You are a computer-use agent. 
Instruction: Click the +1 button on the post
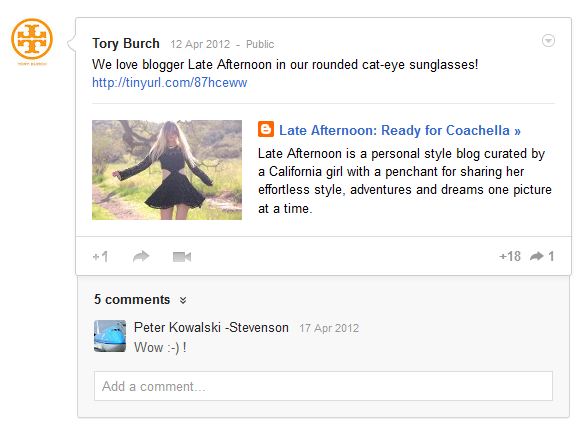click(x=100, y=257)
